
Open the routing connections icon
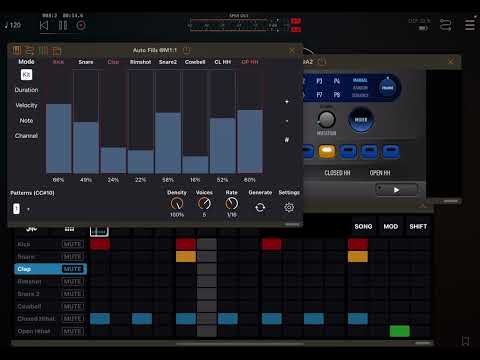[x=445, y=25]
